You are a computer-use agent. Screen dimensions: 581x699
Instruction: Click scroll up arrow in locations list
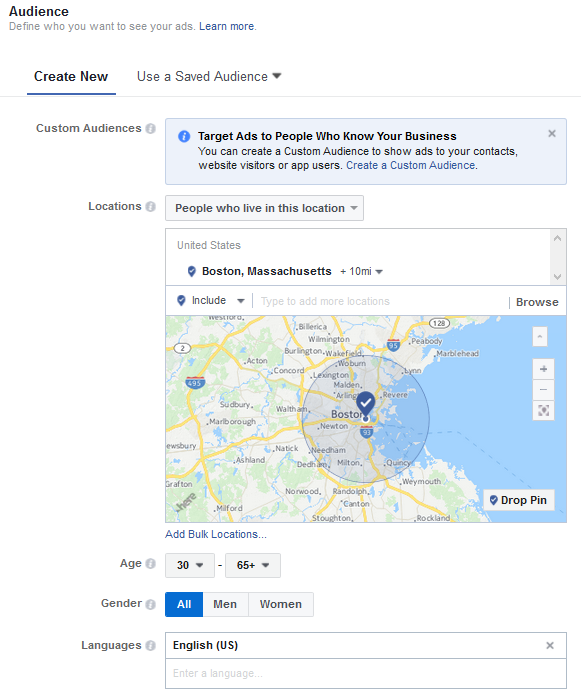(x=557, y=238)
